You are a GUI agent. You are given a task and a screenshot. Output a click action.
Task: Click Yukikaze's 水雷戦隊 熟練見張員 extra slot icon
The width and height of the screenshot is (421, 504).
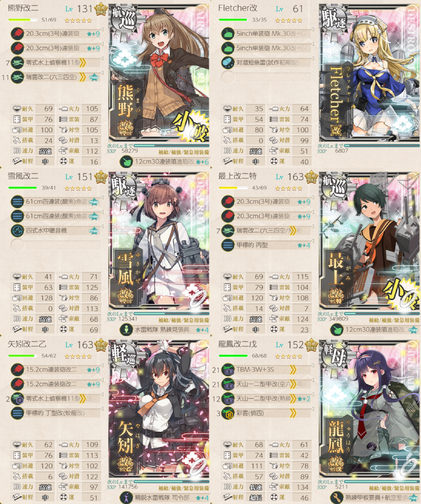coord(126,330)
